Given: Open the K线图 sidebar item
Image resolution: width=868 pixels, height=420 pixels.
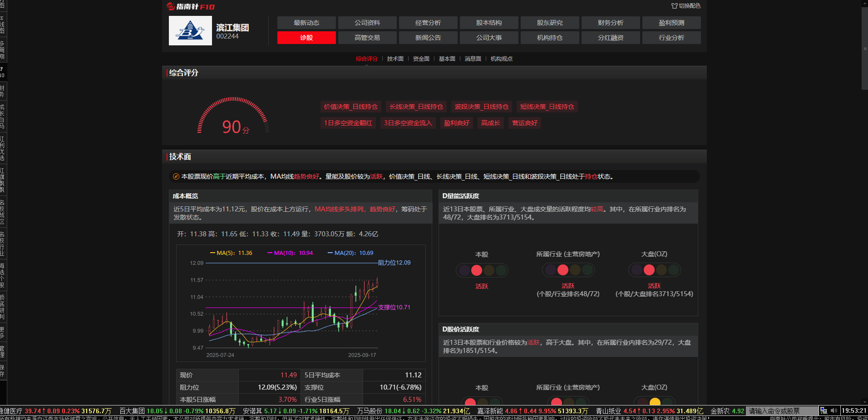Looking at the screenshot, I should [x=2, y=24].
